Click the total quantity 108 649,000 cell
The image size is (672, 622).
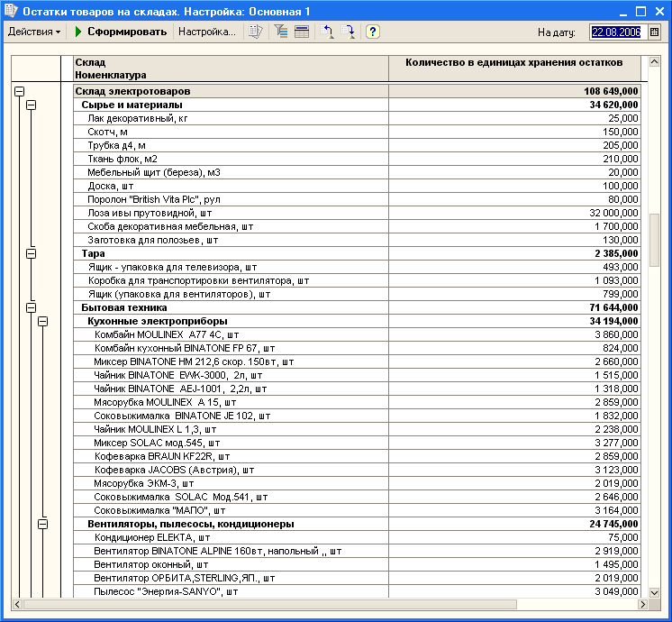(x=514, y=91)
